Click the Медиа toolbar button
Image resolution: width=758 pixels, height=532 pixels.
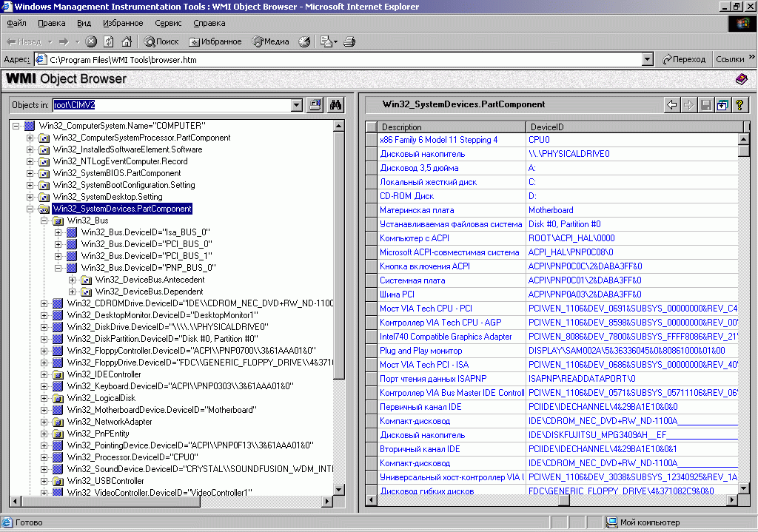pos(270,41)
